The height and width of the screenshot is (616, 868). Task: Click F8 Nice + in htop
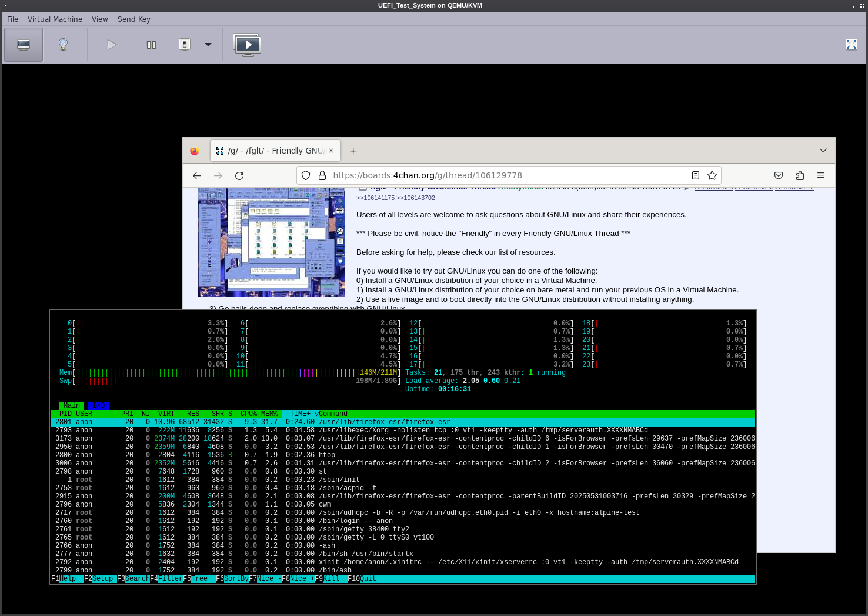pyautogui.click(x=298, y=579)
